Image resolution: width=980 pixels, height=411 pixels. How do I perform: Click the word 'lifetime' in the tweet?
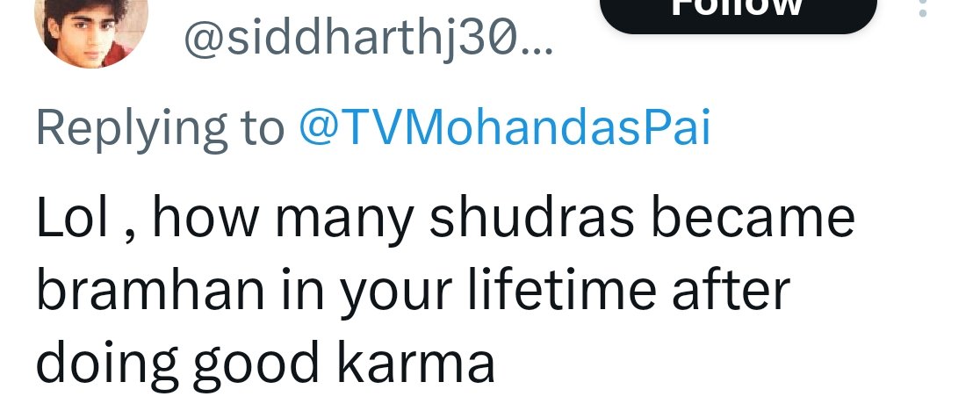pyautogui.click(x=561, y=291)
